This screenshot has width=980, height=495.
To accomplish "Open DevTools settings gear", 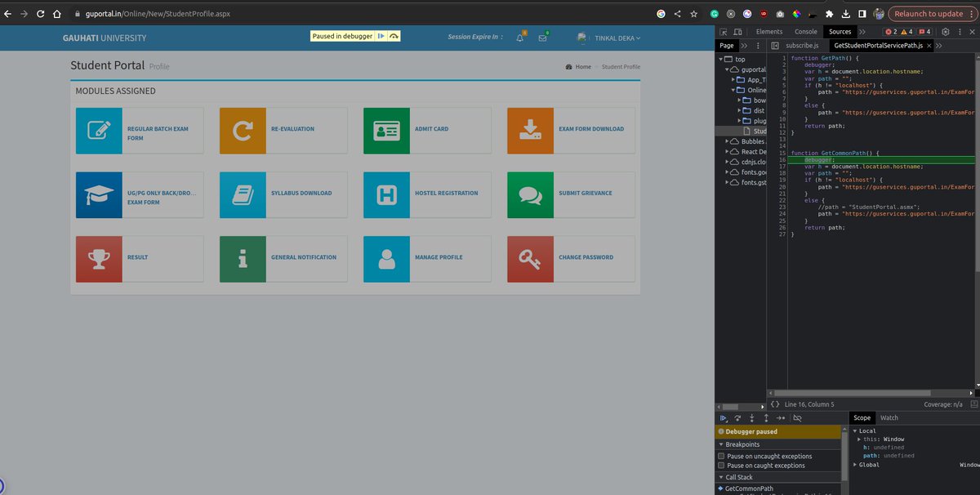I will [946, 32].
